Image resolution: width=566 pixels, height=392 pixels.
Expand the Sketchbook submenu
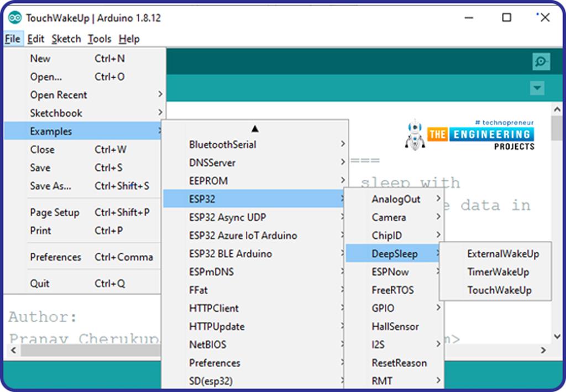pos(56,113)
